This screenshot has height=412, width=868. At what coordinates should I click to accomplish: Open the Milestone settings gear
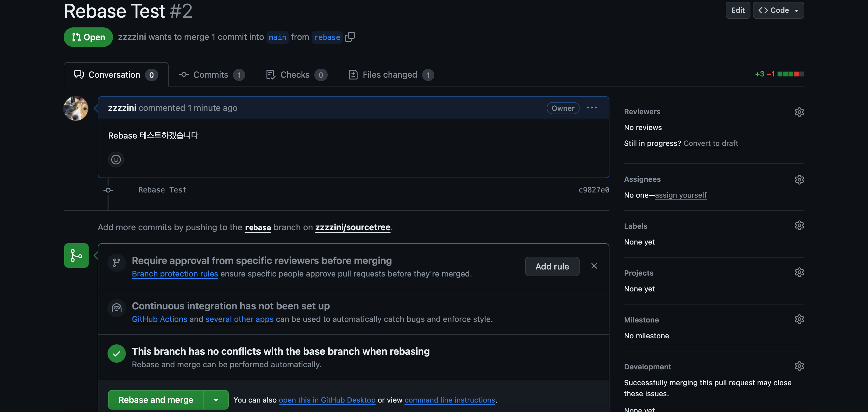point(799,319)
